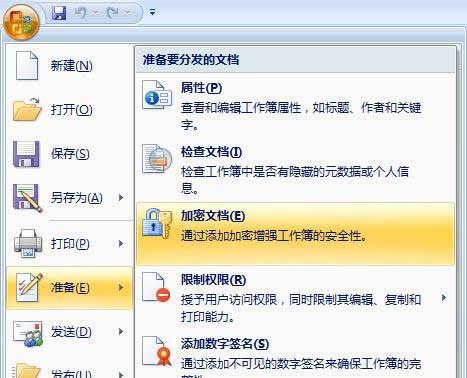Image resolution: width=467 pixels, height=378 pixels.
Task: Select 打印(P) menu item
Action: coord(69,244)
